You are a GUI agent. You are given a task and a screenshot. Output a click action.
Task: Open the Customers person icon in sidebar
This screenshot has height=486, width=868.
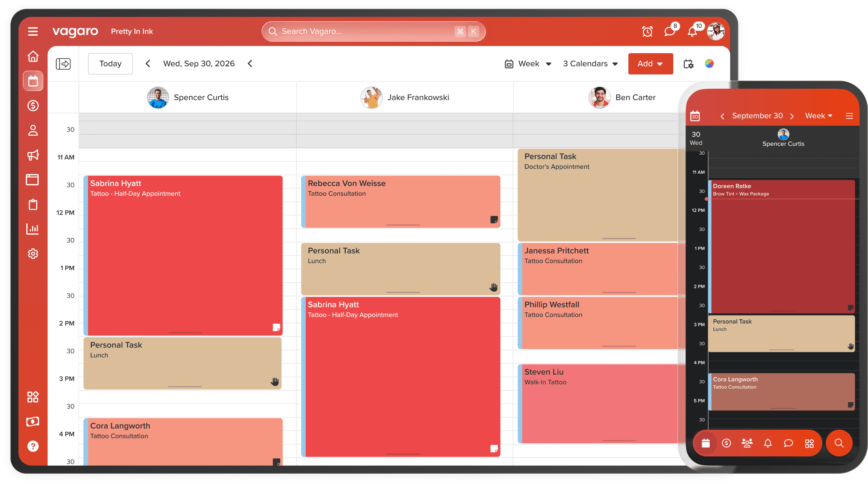coord(33,130)
